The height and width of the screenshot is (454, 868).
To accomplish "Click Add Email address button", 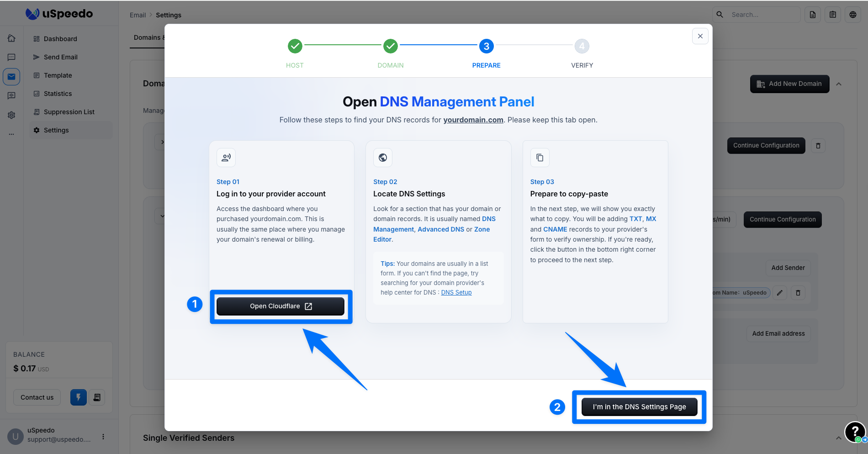I will click(778, 334).
